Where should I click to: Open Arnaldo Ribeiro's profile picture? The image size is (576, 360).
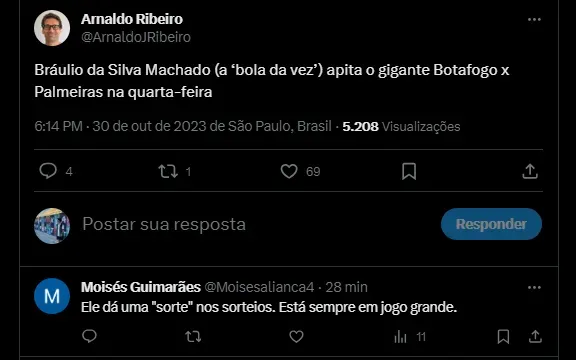52,28
